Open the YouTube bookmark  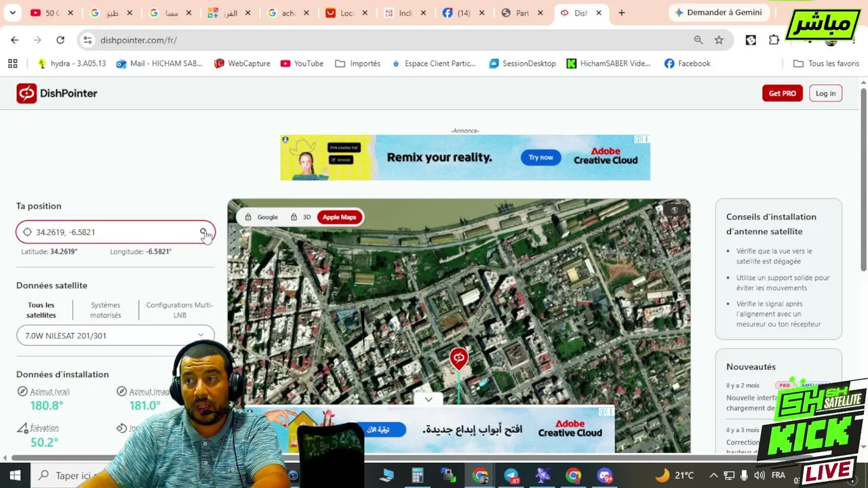(x=302, y=64)
